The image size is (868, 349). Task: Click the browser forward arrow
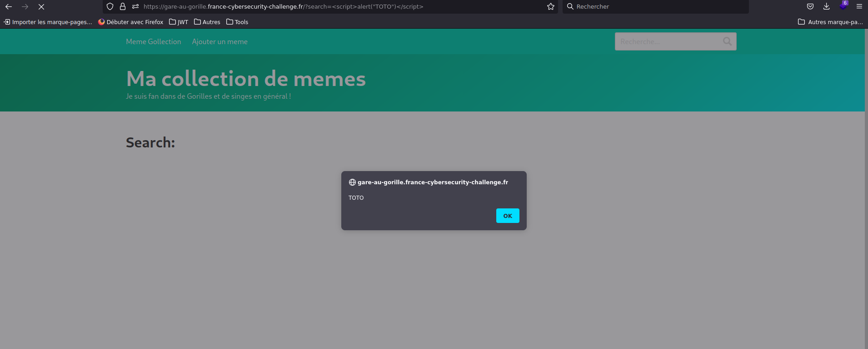25,7
